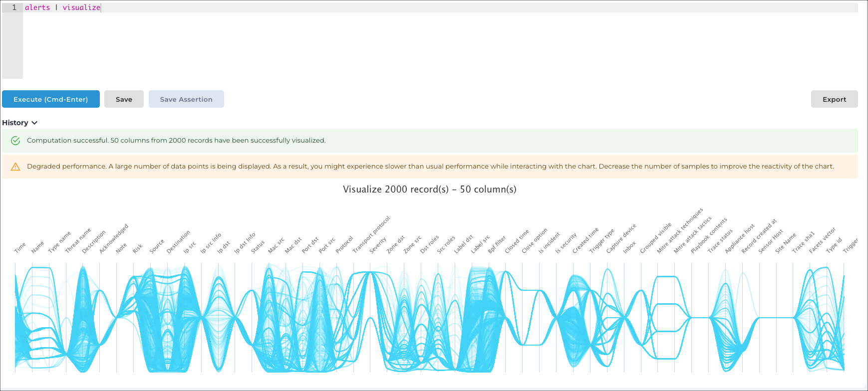
Task: Click the Trigger type axis label
Action: coord(601,241)
